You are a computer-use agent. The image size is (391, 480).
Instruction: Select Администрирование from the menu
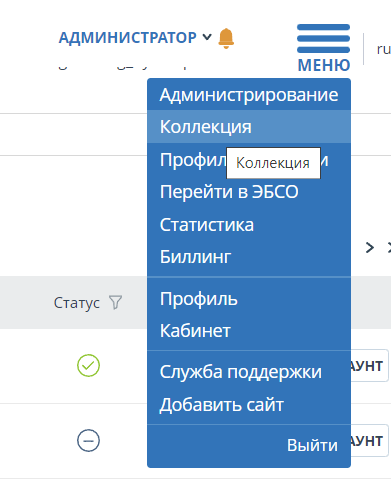[x=249, y=95]
